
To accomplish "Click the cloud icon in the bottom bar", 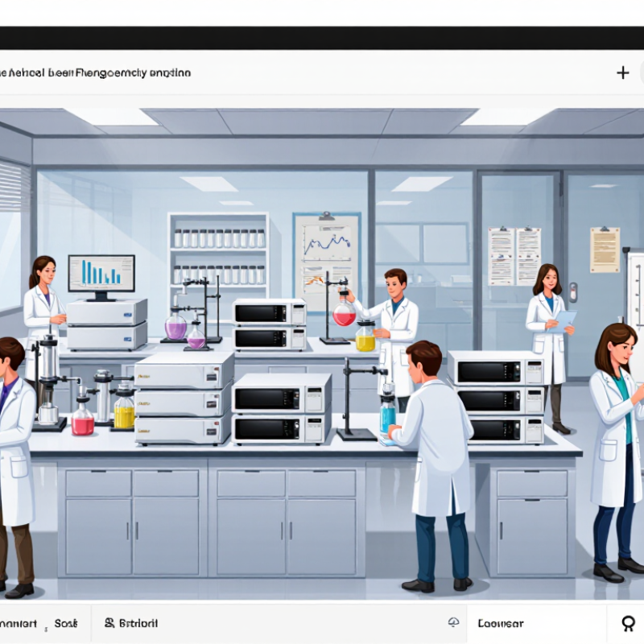I will [x=453, y=622].
